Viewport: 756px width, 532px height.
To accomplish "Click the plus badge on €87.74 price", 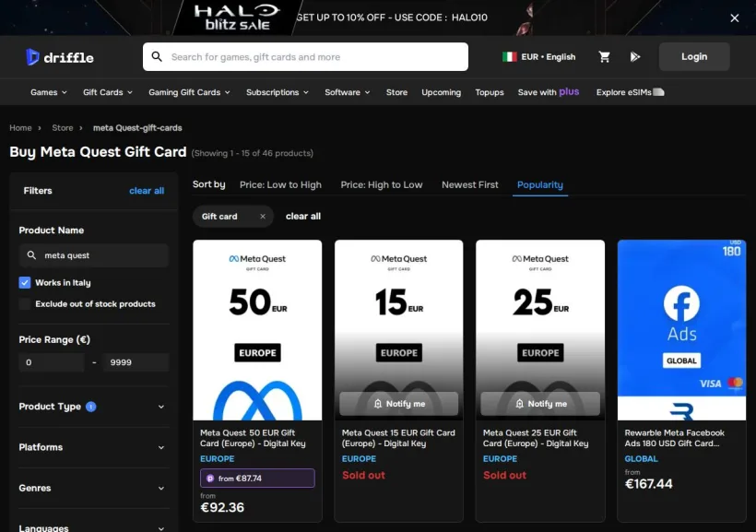I will pyautogui.click(x=209, y=479).
